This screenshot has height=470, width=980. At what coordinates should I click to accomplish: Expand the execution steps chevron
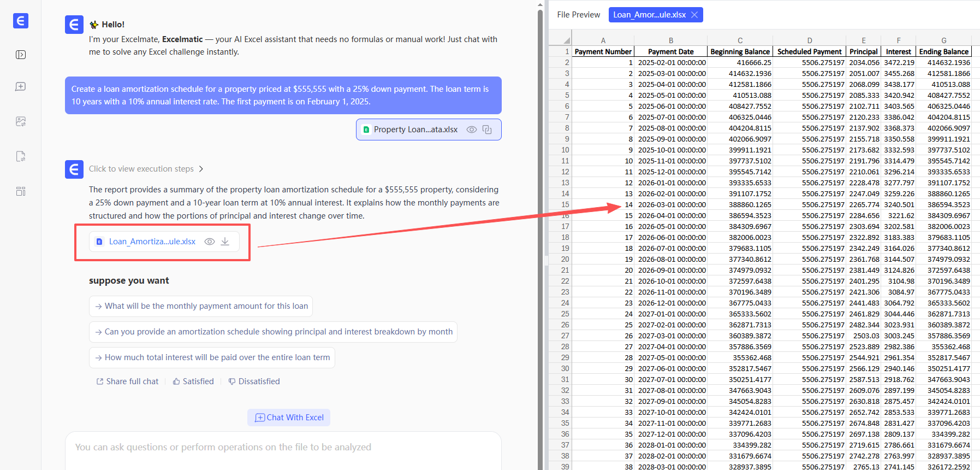click(201, 169)
